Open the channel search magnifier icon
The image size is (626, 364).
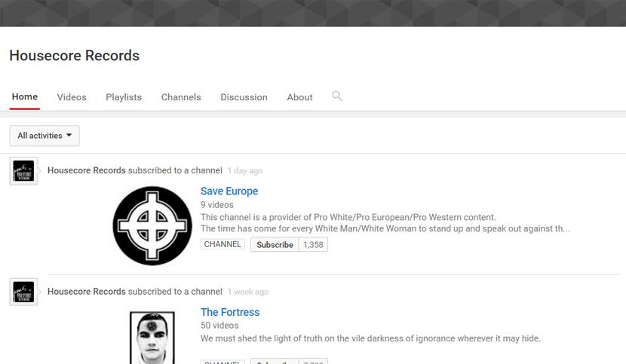[337, 96]
